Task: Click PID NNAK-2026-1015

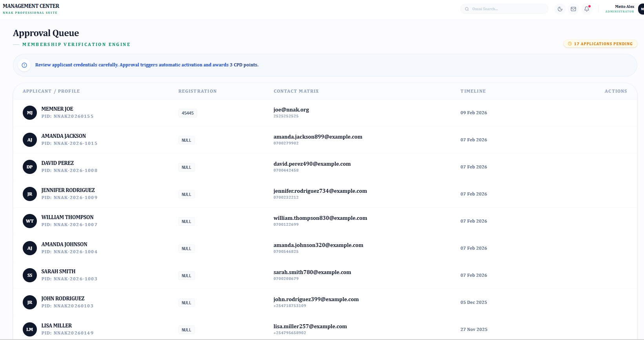Action: click(69, 144)
